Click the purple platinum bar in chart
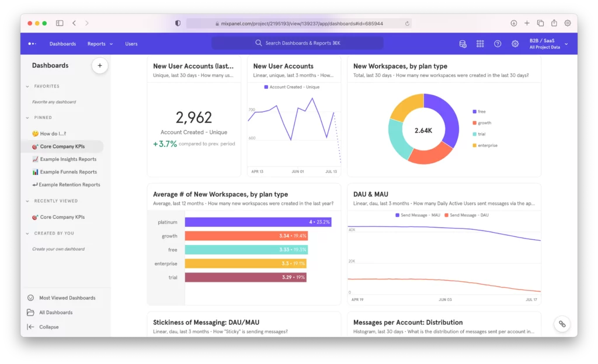 coord(258,222)
